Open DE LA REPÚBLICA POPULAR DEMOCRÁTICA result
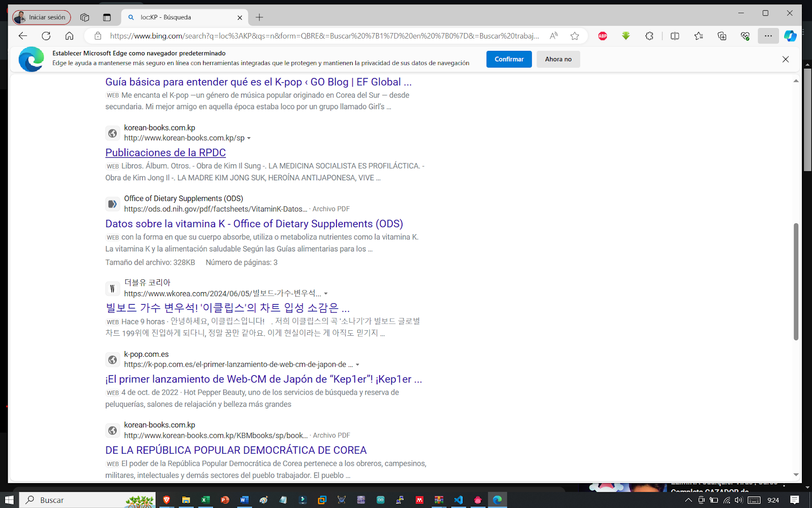The image size is (812, 508). coord(236,450)
